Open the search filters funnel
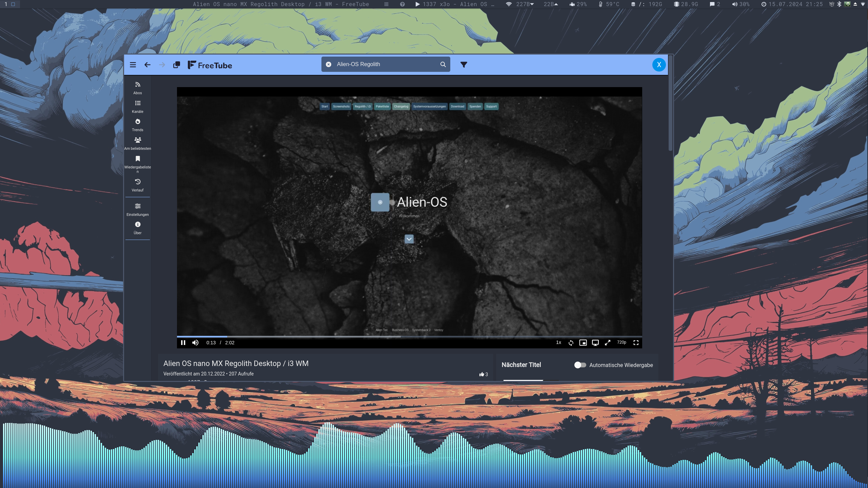The image size is (868, 488). (x=464, y=64)
